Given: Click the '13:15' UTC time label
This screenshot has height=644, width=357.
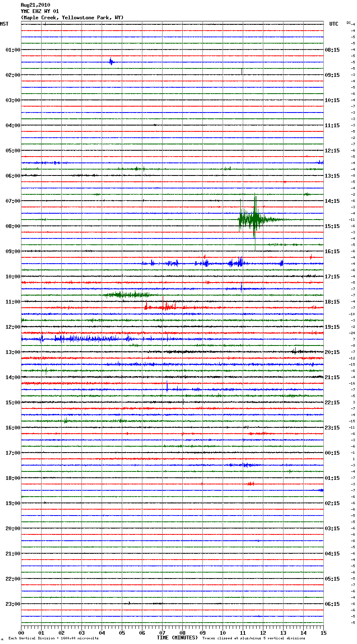Looking at the screenshot, I should tap(332, 176).
